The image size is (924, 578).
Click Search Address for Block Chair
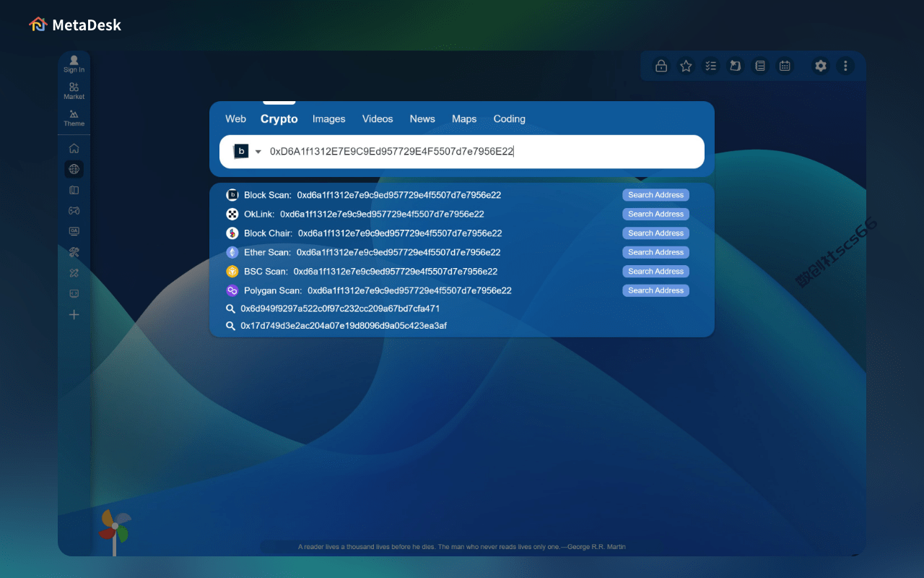tap(656, 233)
